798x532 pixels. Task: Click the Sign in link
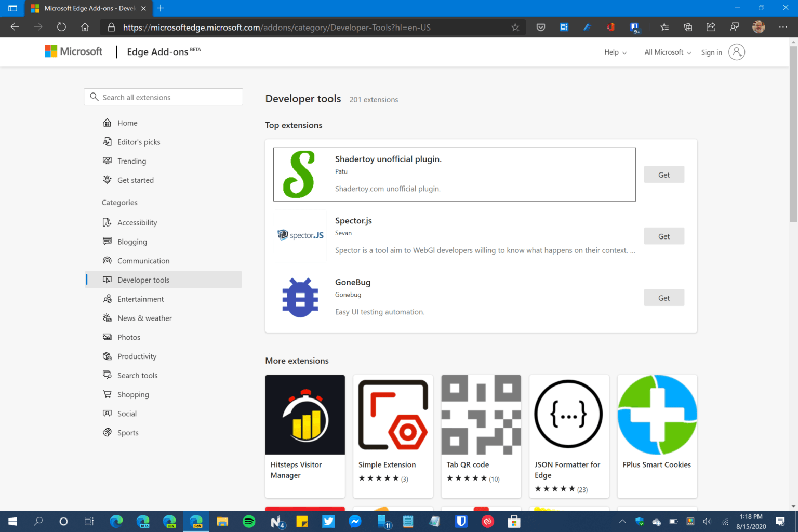coord(711,52)
